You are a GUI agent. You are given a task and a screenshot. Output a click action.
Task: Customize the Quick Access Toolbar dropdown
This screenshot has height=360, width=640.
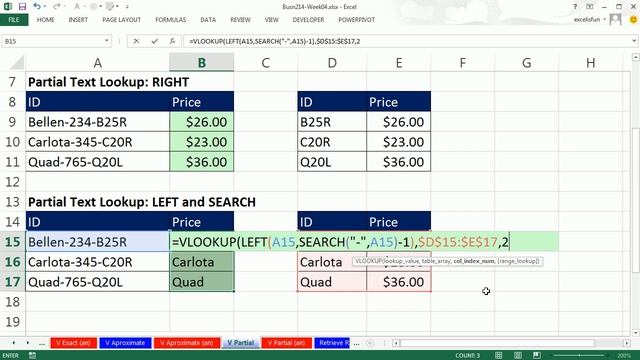click(x=127, y=7)
